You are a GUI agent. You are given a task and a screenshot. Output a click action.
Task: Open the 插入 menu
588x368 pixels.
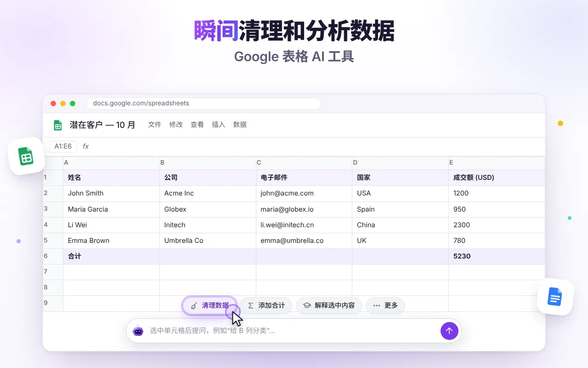coord(219,125)
